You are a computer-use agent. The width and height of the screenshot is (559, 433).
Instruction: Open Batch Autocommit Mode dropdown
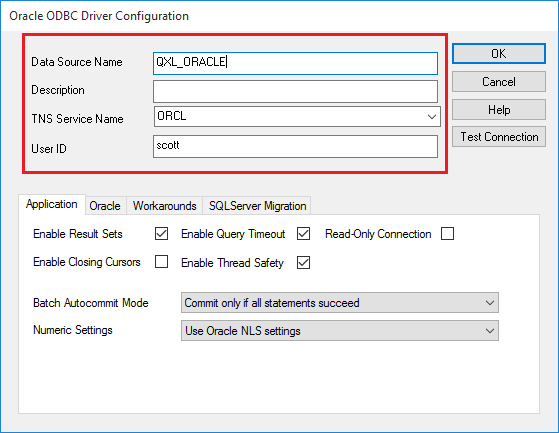point(340,303)
